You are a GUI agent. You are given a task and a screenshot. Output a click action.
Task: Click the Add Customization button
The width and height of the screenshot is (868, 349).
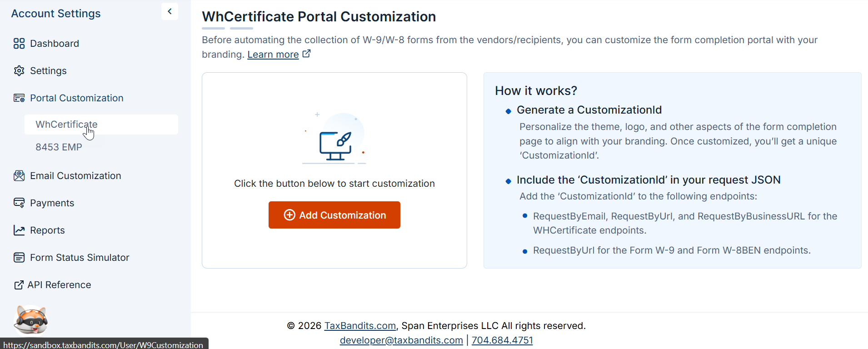(334, 215)
